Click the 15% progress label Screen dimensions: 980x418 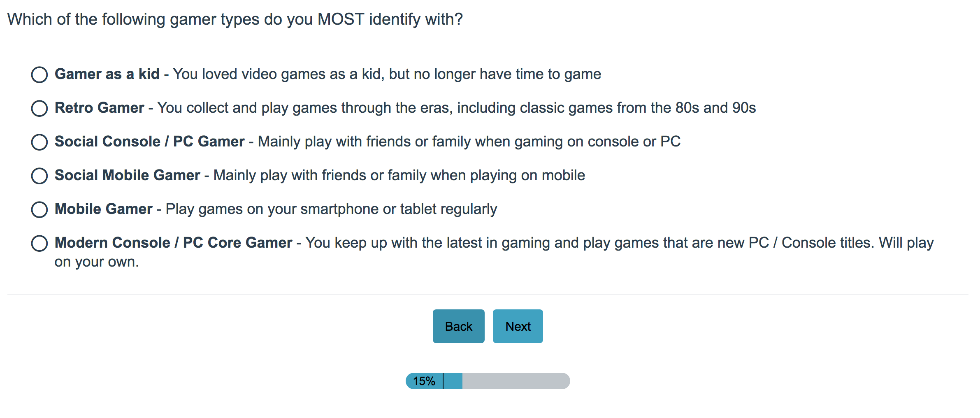point(424,381)
